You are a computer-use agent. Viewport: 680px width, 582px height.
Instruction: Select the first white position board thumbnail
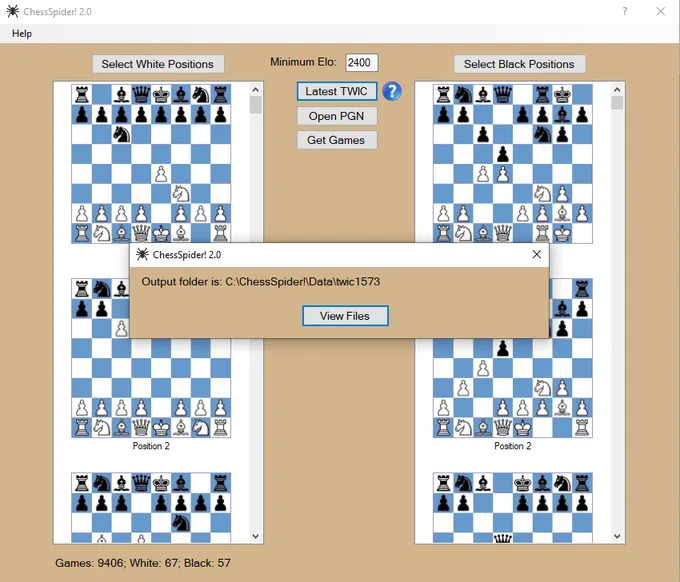(151, 163)
